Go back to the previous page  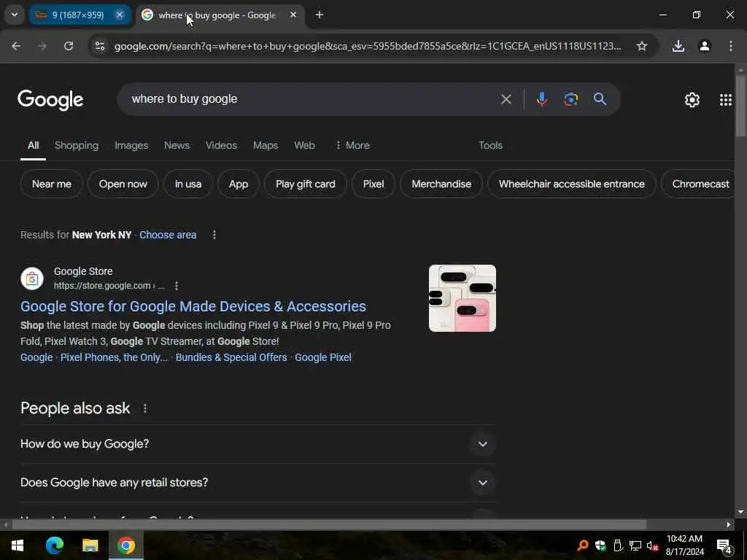click(x=16, y=46)
